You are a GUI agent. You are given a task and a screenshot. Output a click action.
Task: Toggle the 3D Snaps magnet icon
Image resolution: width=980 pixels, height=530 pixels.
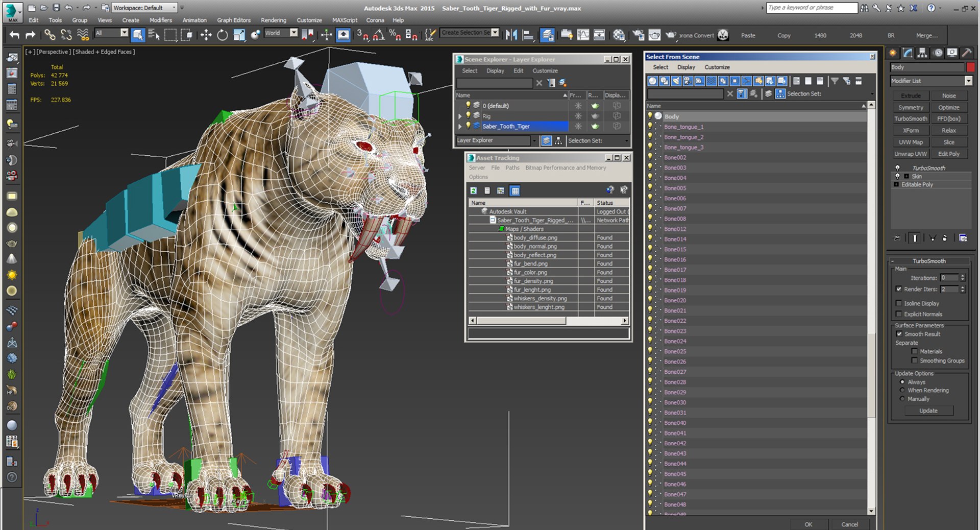(x=362, y=35)
